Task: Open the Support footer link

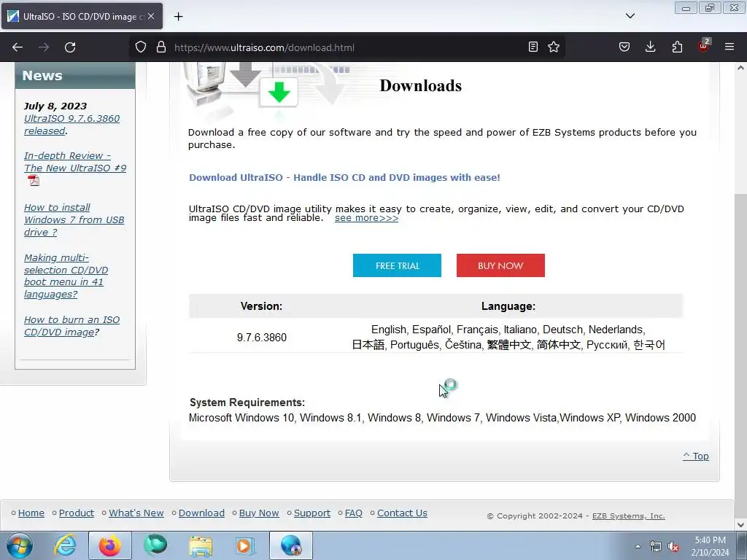Action: [x=312, y=513]
